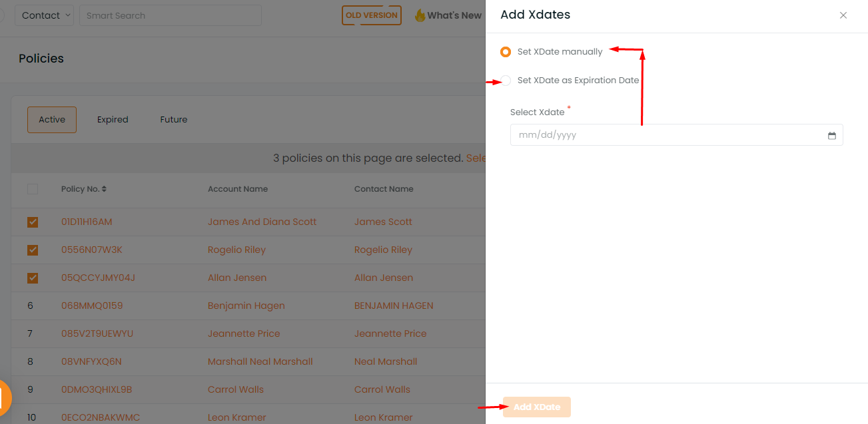Click the mm/dd/yyyy Select Xdate input
868x424 pixels.
pos(677,135)
